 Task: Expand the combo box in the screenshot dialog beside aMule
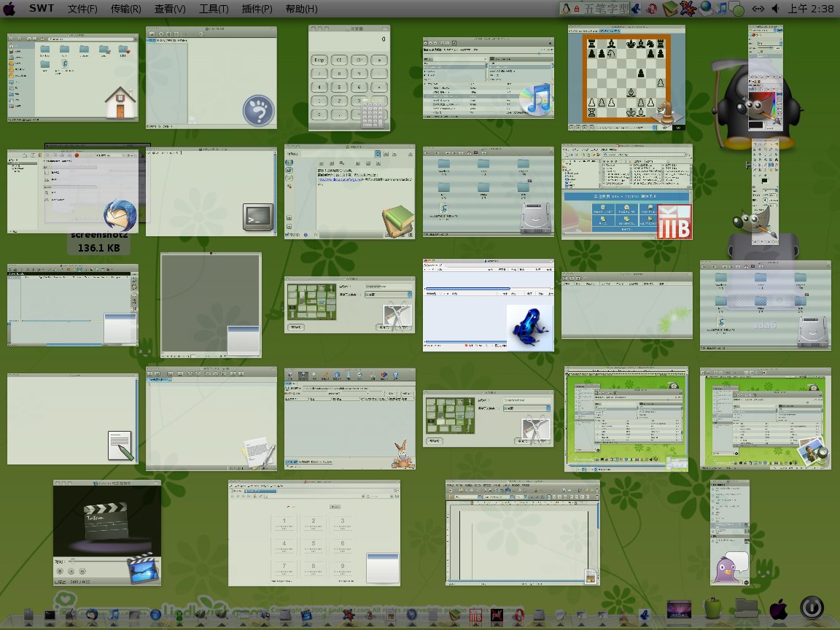526,408
